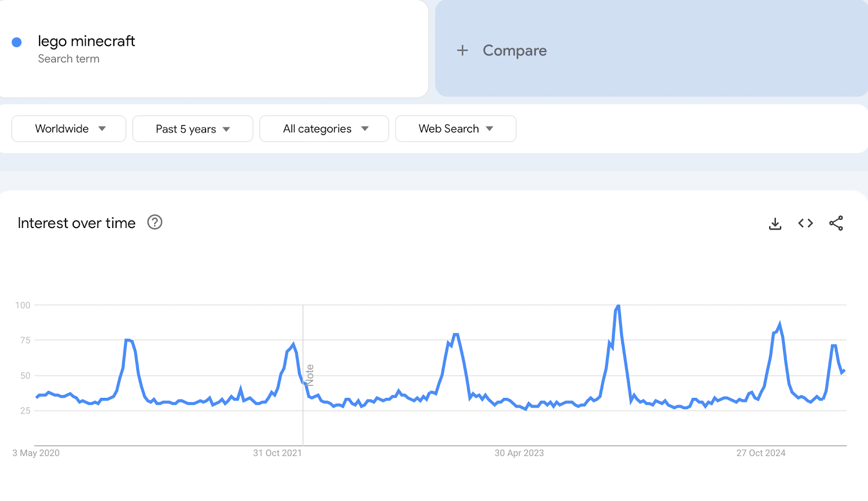Add a comparison term via Compare
The image size is (868, 501).
514,50
